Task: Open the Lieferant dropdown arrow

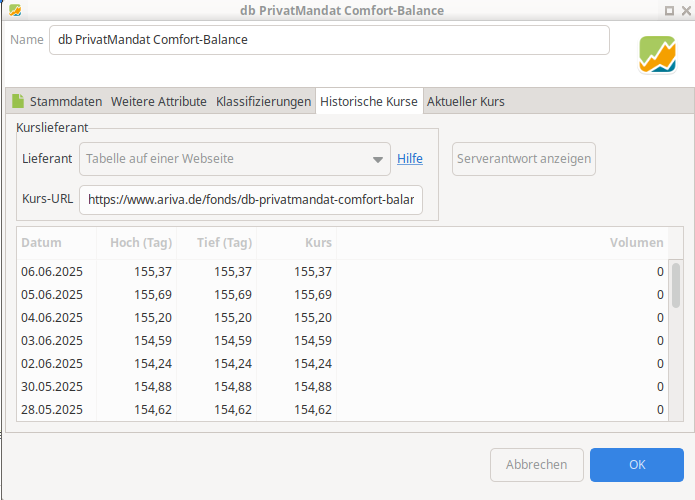Action: [x=378, y=160]
